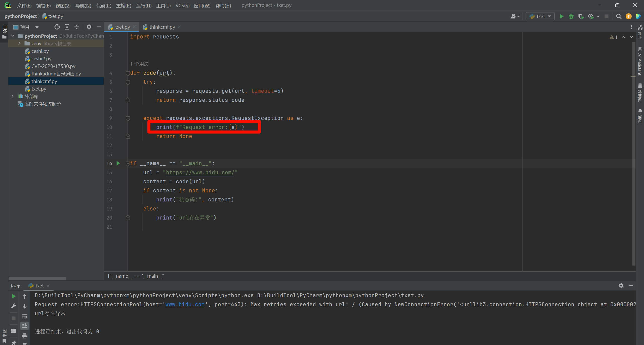Click the bidu URL in line 15
644x345 pixels.
(200, 172)
